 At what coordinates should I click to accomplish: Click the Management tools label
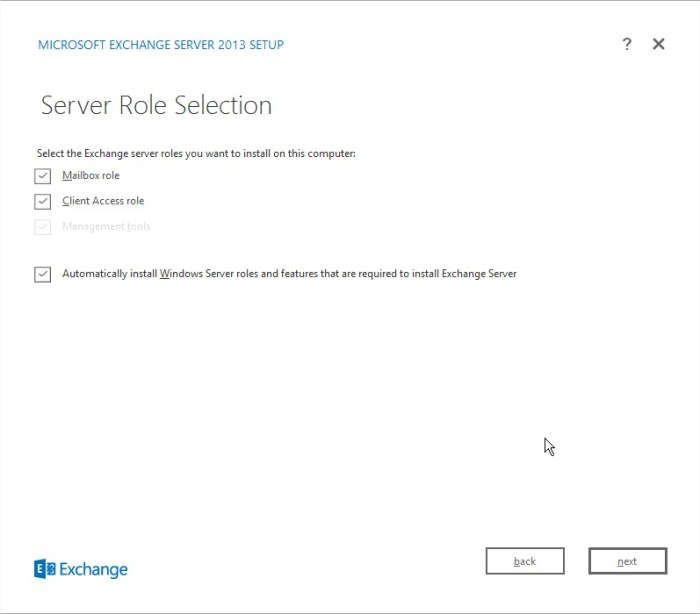[x=106, y=226]
